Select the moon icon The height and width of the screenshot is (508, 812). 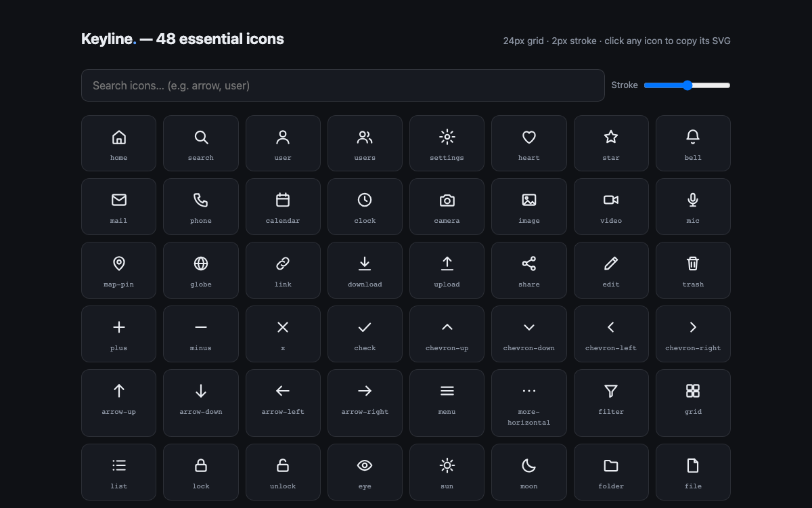click(x=529, y=472)
